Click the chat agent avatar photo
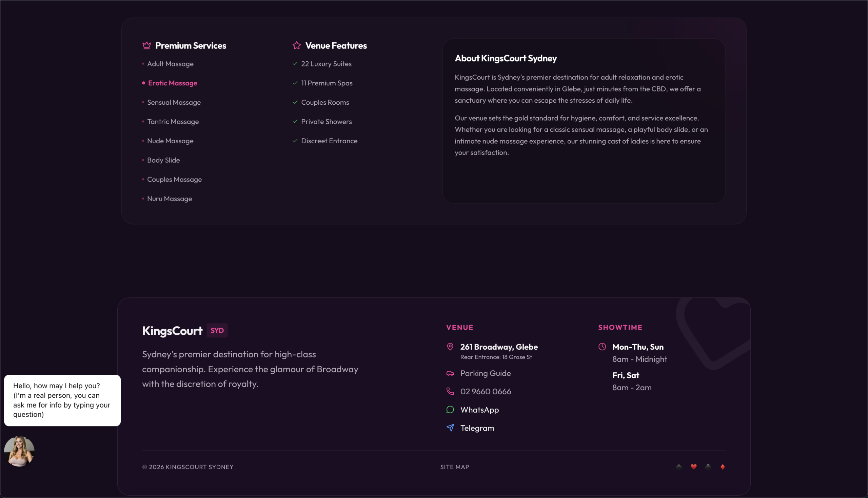Image resolution: width=868 pixels, height=498 pixels. coord(19,451)
